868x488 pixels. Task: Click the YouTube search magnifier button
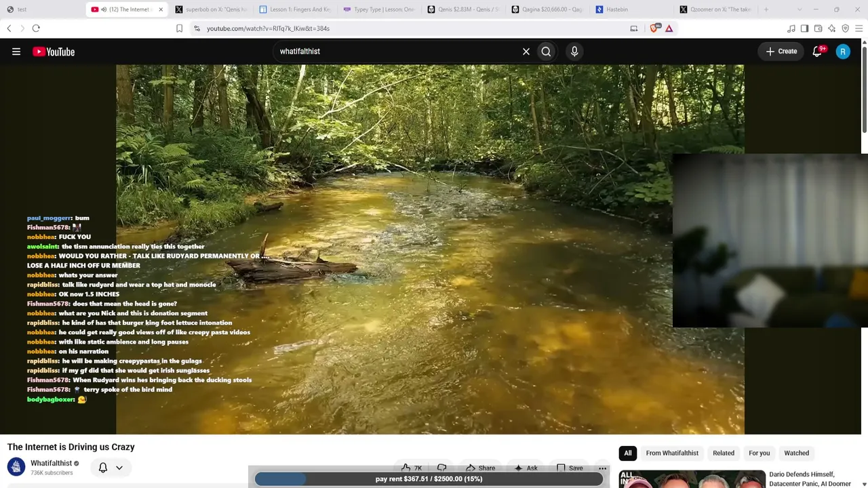point(546,52)
